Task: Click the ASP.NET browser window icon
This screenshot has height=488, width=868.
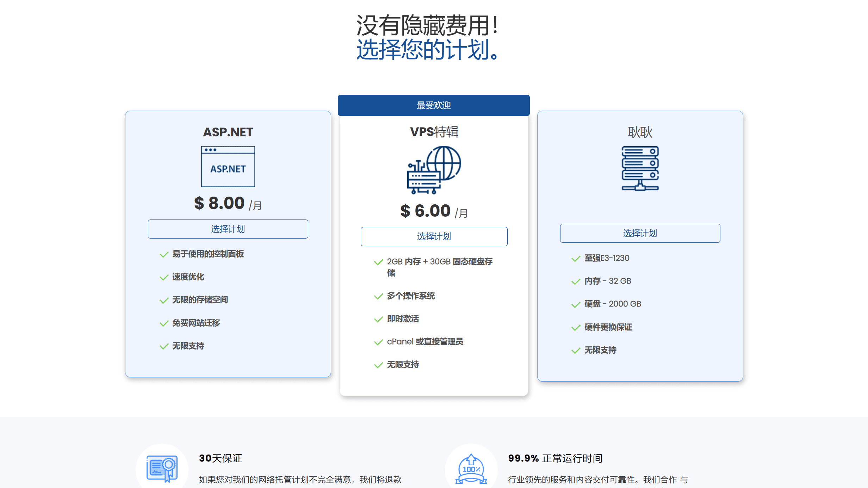Action: pos(228,167)
